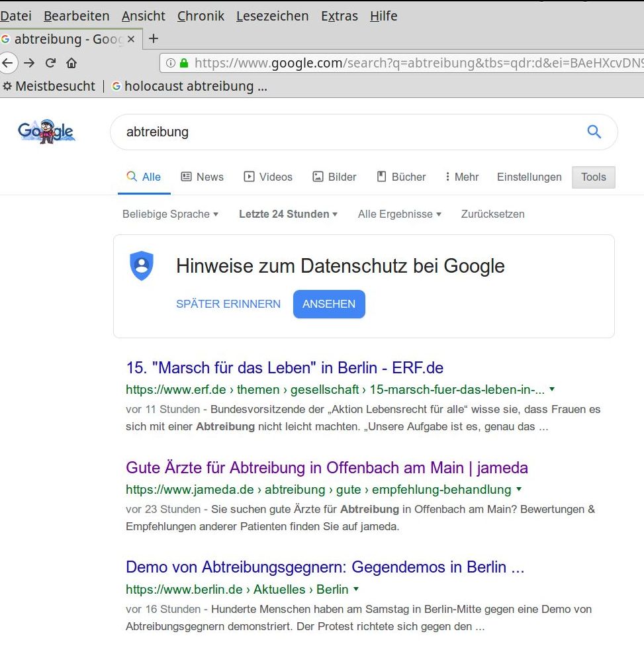
Task: Click SPÄTER ERINNERN link
Action: pyautogui.click(x=228, y=304)
